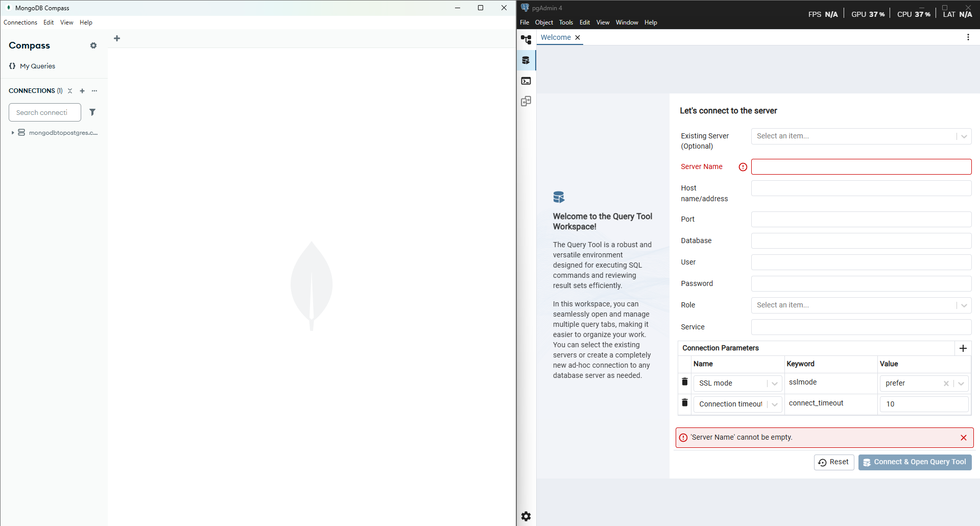The width and height of the screenshot is (980, 526).
Task: Open Schema Diff workspace icon
Action: click(x=526, y=101)
